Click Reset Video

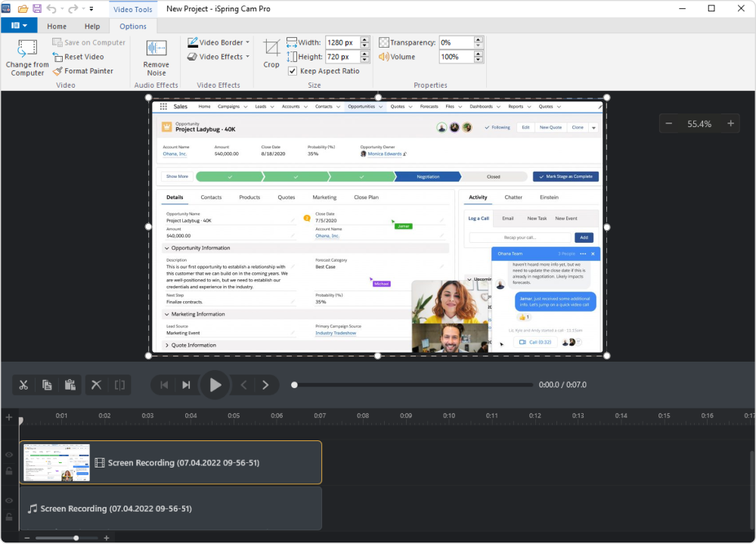click(78, 57)
